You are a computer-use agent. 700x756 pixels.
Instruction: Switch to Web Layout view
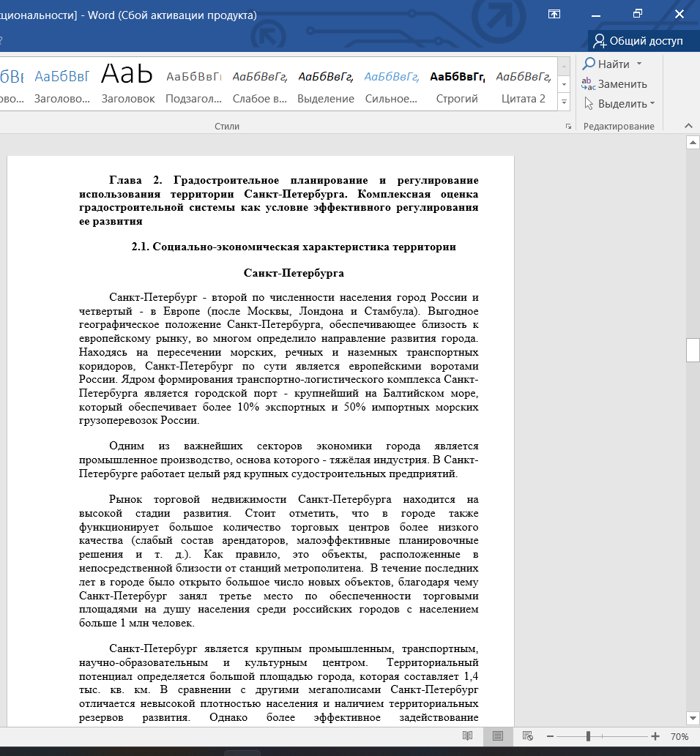(x=528, y=736)
